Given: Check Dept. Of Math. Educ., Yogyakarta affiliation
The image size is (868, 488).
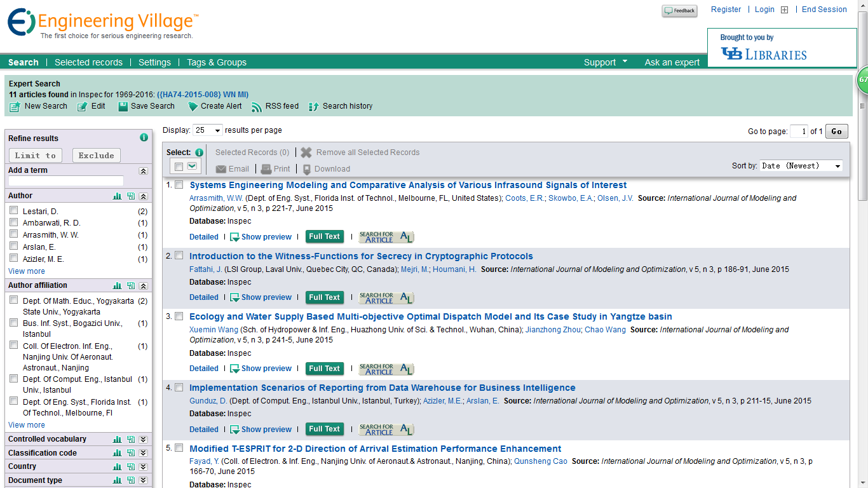Looking at the screenshot, I should 13,300.
